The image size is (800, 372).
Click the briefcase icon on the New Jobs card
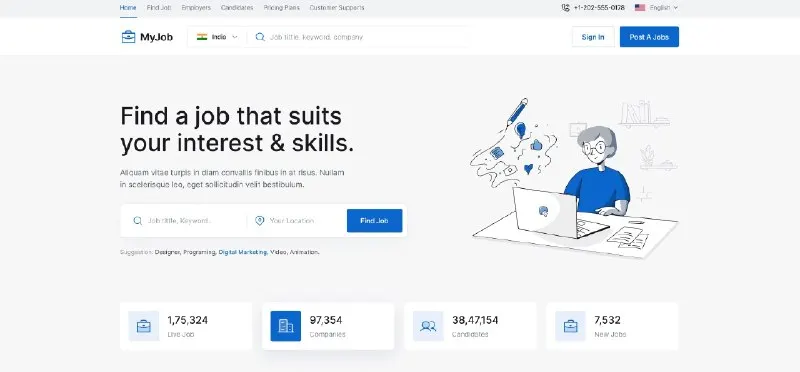point(570,326)
